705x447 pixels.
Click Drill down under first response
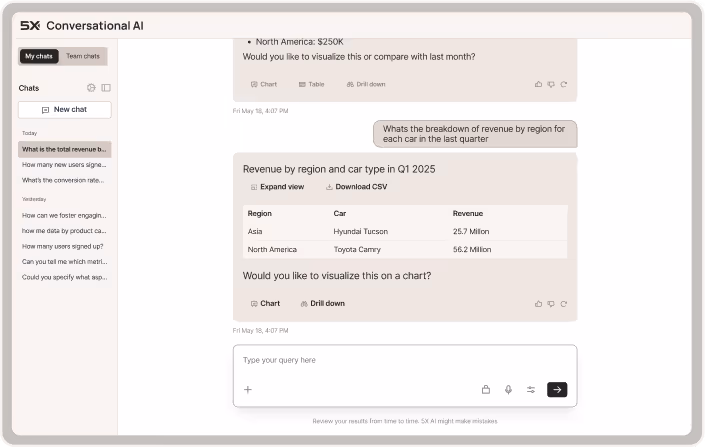366,84
